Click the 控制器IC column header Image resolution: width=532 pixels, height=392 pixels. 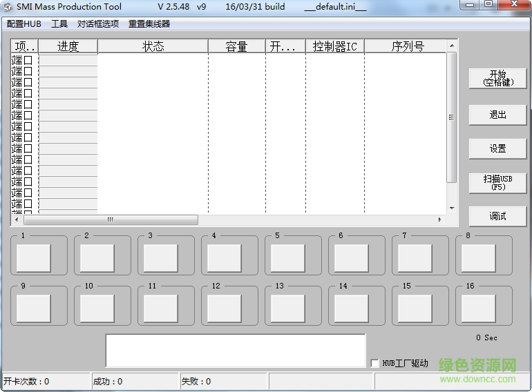point(335,46)
